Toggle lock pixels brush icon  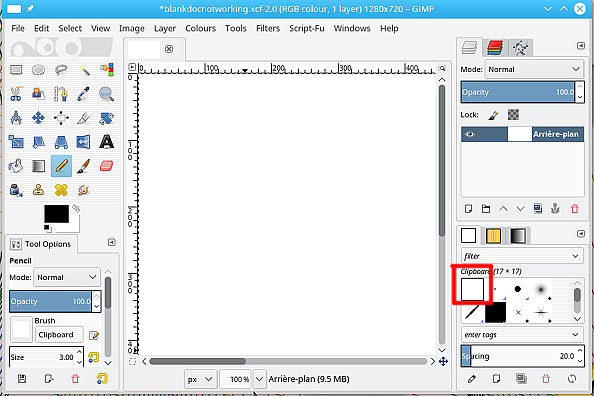[493, 115]
